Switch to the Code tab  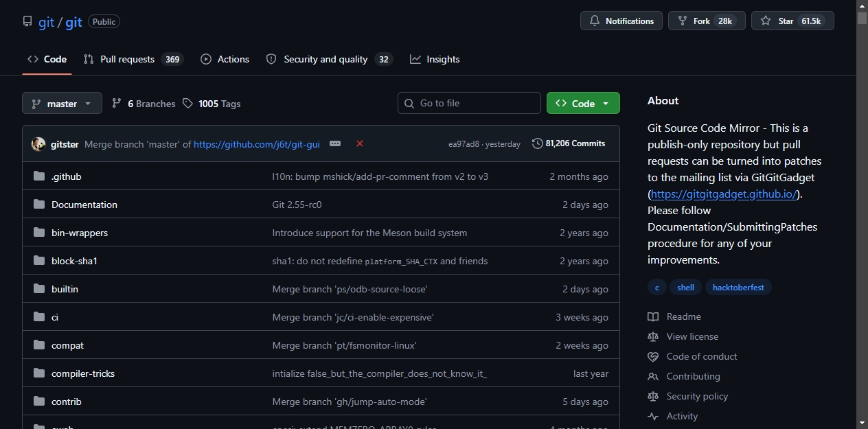47,59
